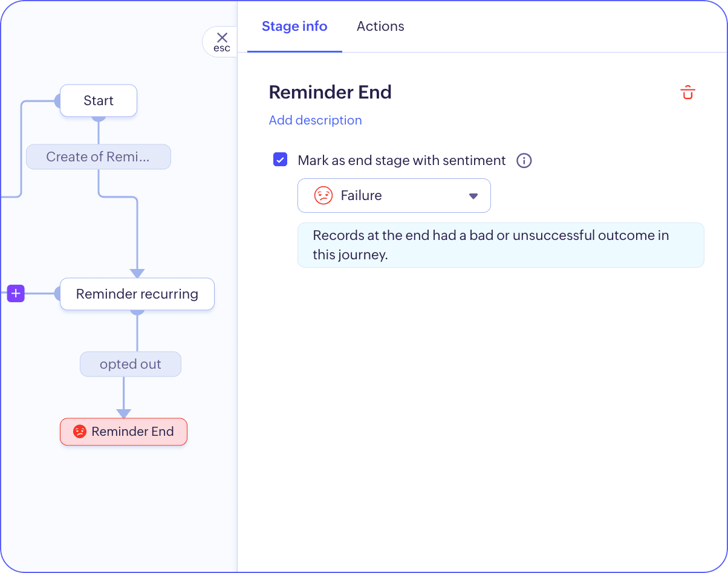Click the purple plus add-branch icon

click(x=16, y=294)
